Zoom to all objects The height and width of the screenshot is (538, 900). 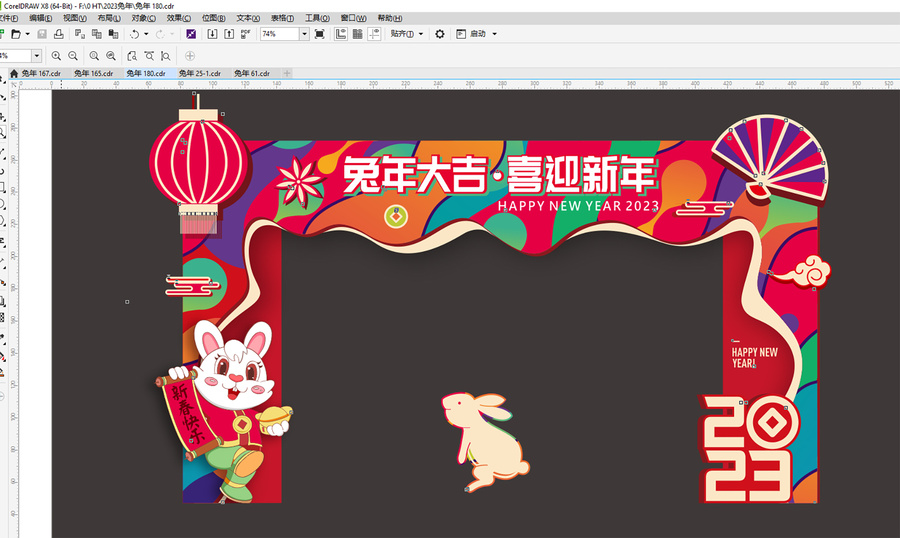111,56
